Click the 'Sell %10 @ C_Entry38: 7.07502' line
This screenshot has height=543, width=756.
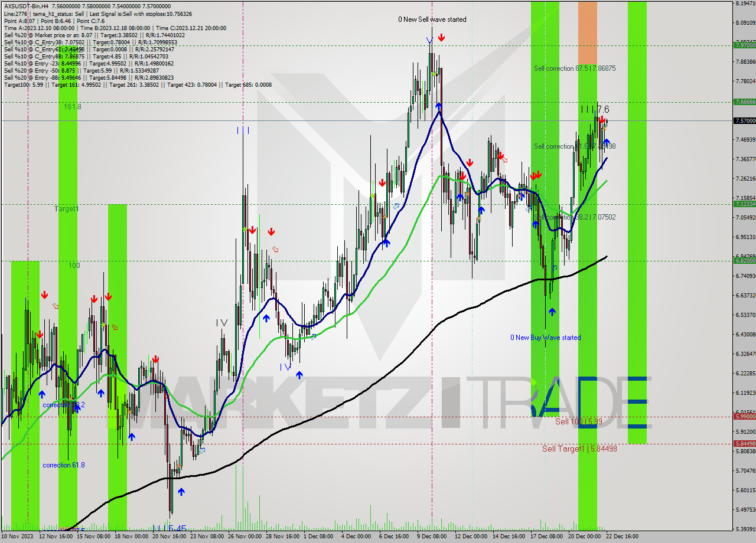coord(89,42)
